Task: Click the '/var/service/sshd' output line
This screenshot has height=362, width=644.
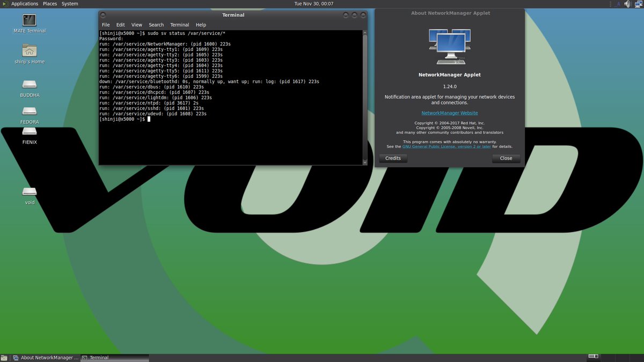Action: [151, 108]
